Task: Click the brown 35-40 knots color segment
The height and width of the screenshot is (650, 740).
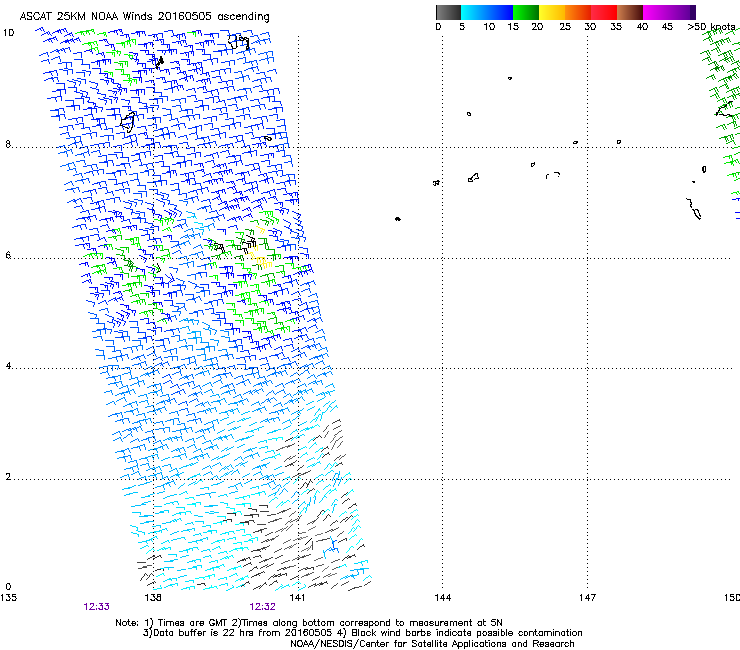Action: (x=630, y=12)
